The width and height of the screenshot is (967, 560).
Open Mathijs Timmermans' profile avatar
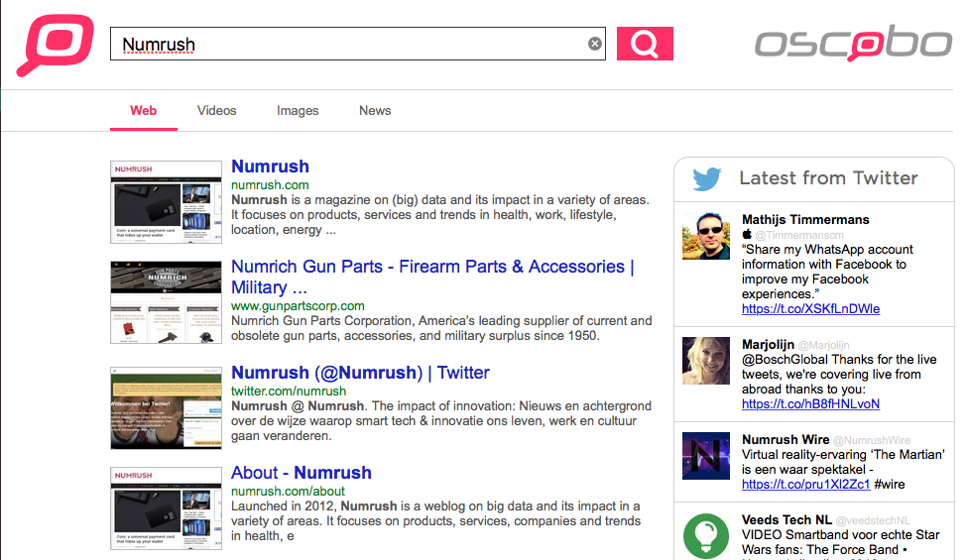(706, 236)
